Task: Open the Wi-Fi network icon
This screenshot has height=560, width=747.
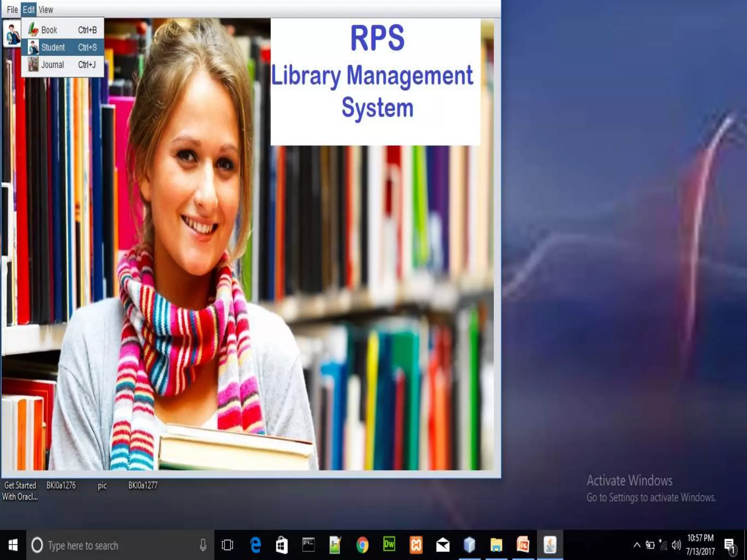Action: (x=663, y=545)
